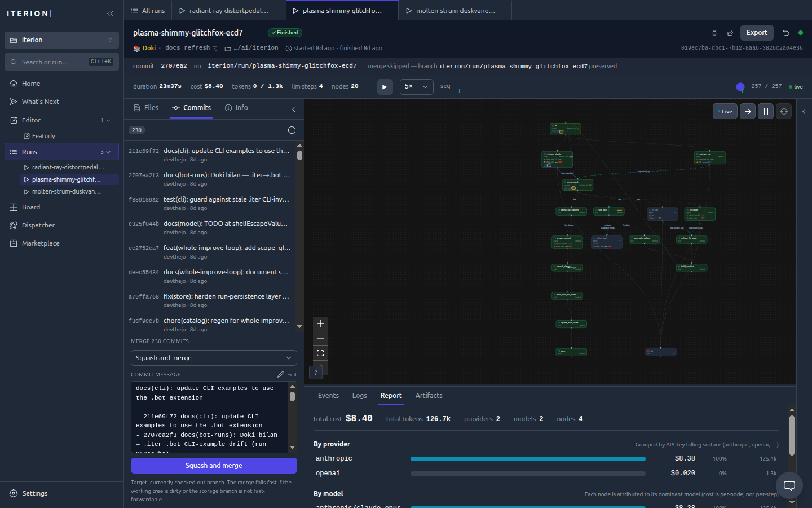812x508 pixels.
Task: Click the commit message text area
Action: 209,417
